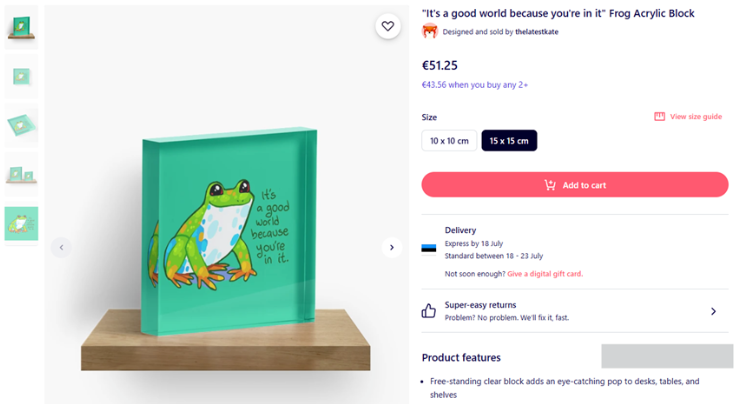Add to cart button
The height and width of the screenshot is (404, 743).
(x=575, y=185)
